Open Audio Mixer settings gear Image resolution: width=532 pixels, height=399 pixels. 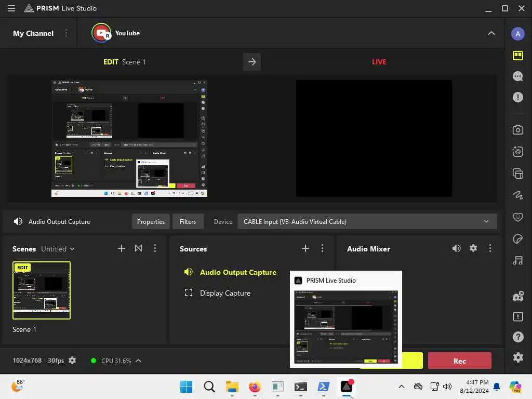pos(473,248)
